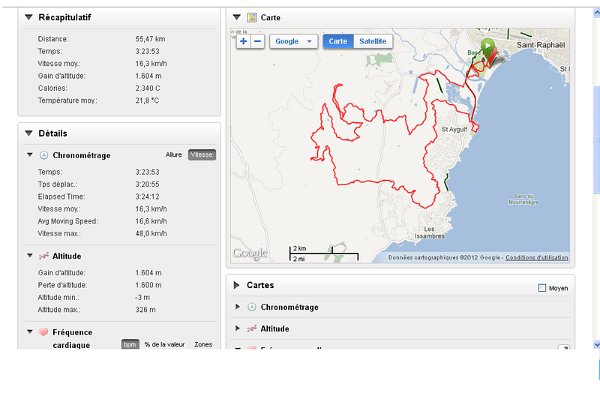Click the Altitude min value -3 m
Image resolution: width=600 pixels, height=420 pixels.
pos(142,297)
